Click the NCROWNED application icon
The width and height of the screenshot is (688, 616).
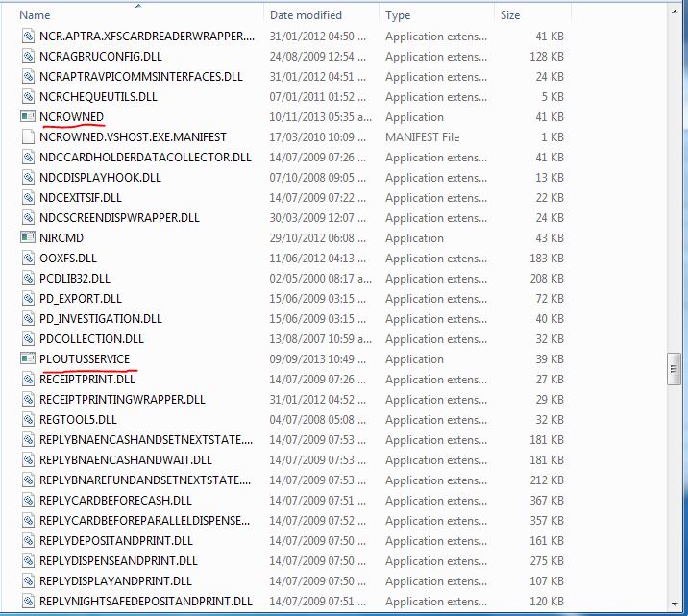coord(28,116)
